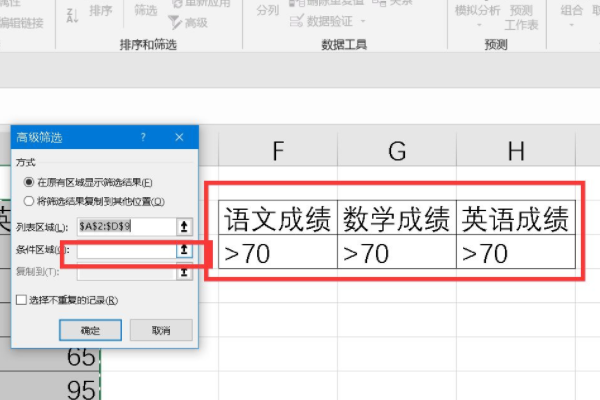Click the 数学成绩 cell

point(397,217)
